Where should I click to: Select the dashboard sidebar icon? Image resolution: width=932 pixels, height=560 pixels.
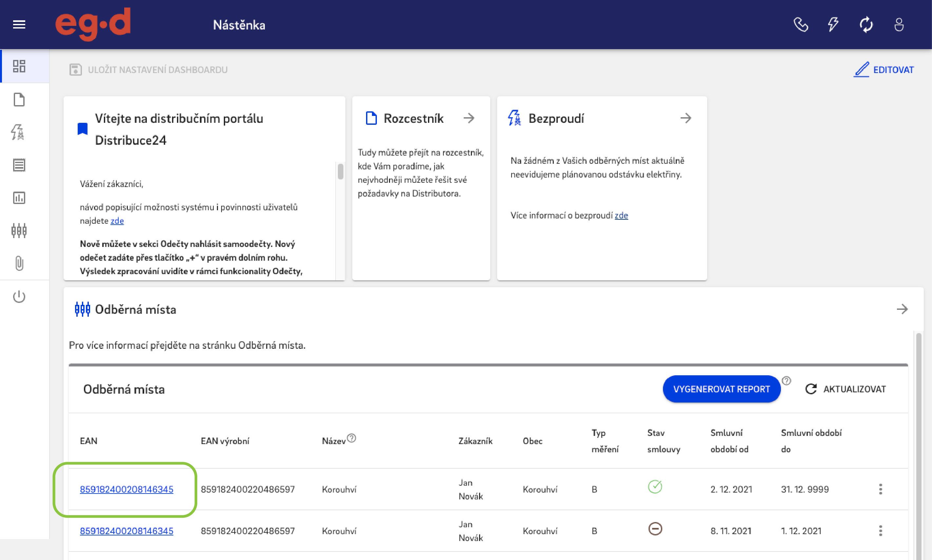coord(19,66)
